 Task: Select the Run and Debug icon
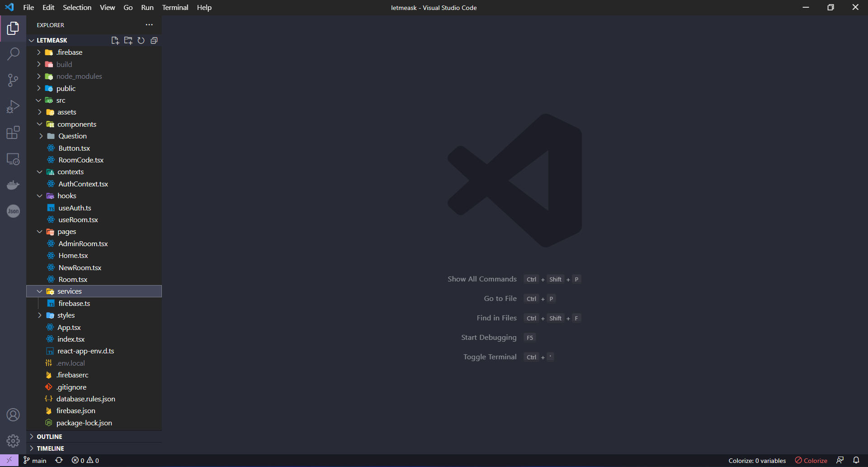tap(13, 106)
